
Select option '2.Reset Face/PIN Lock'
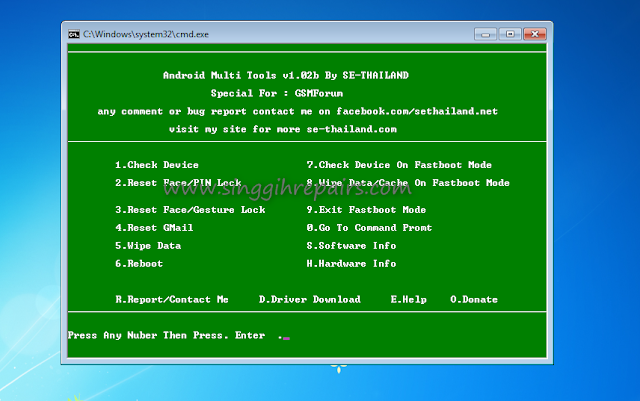click(178, 183)
